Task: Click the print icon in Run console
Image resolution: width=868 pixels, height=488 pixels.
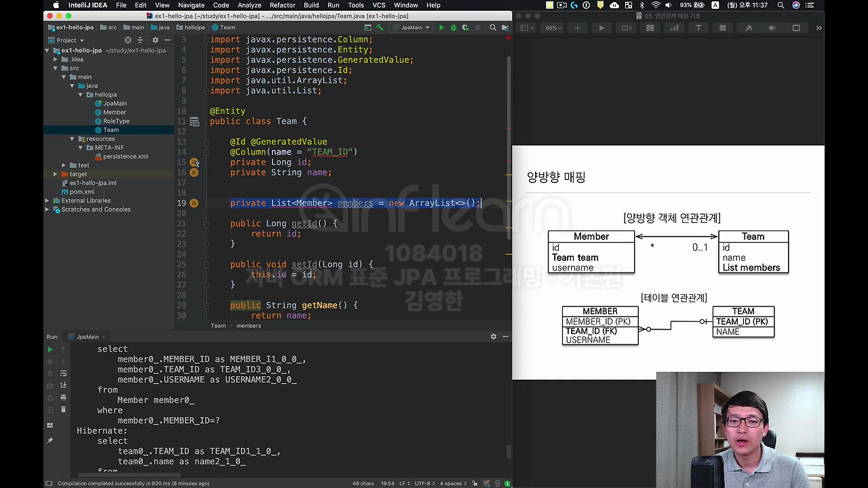Action: point(64,398)
